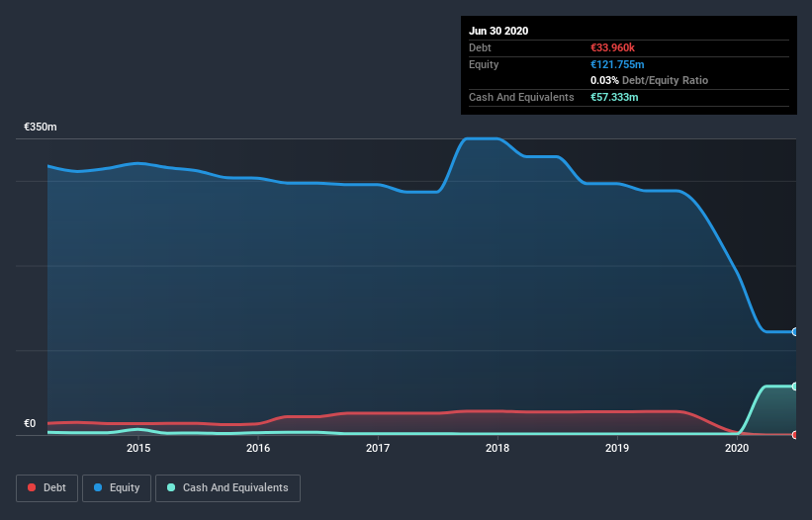Toggle the Debt series legend button
The height and width of the screenshot is (520, 812).
[46, 488]
